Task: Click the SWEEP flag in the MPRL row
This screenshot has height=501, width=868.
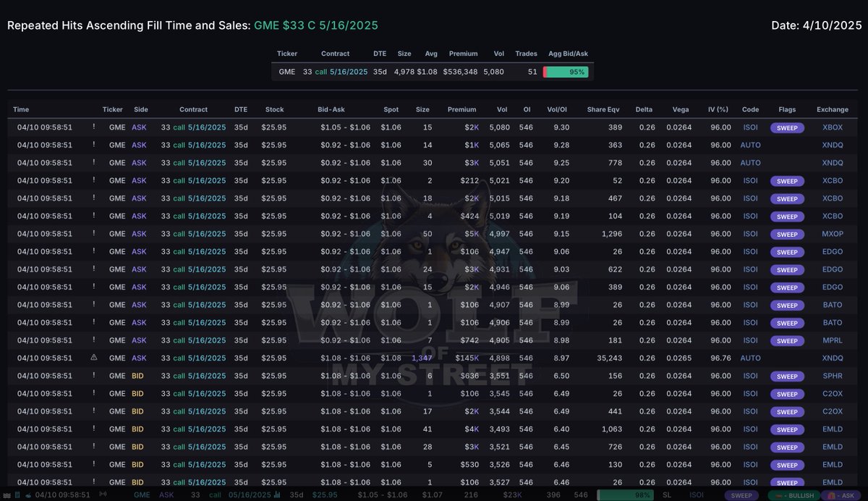Action: point(788,340)
